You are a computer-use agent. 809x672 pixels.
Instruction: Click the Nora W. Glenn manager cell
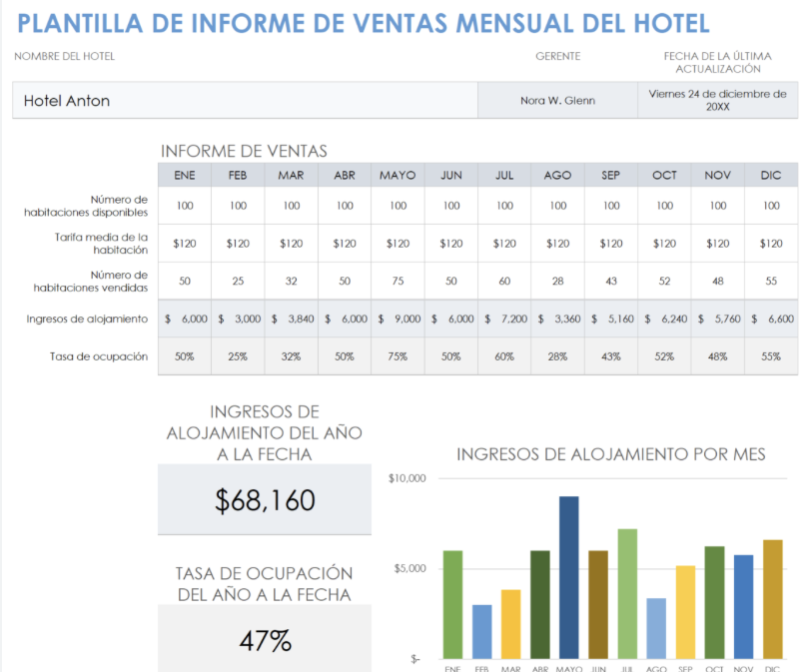[557, 101]
